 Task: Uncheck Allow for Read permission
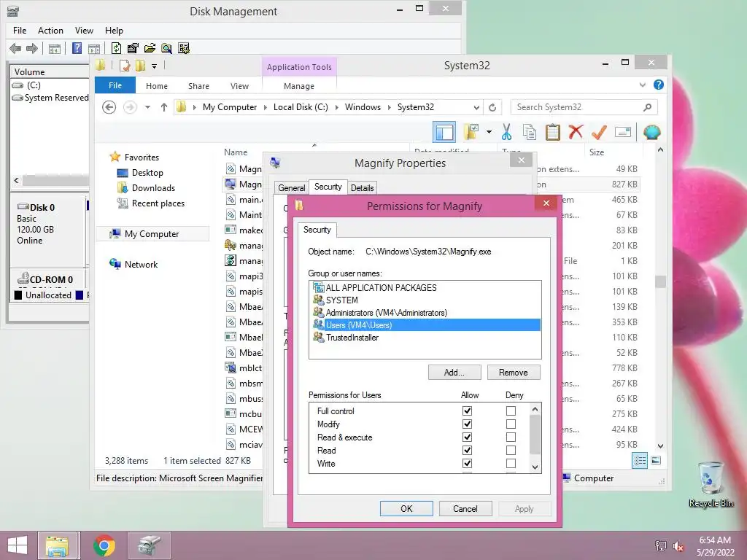[467, 450]
